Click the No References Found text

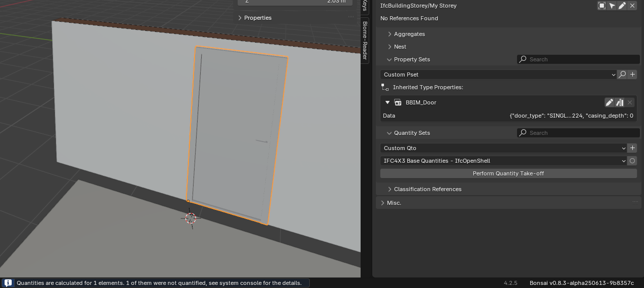pos(409,18)
